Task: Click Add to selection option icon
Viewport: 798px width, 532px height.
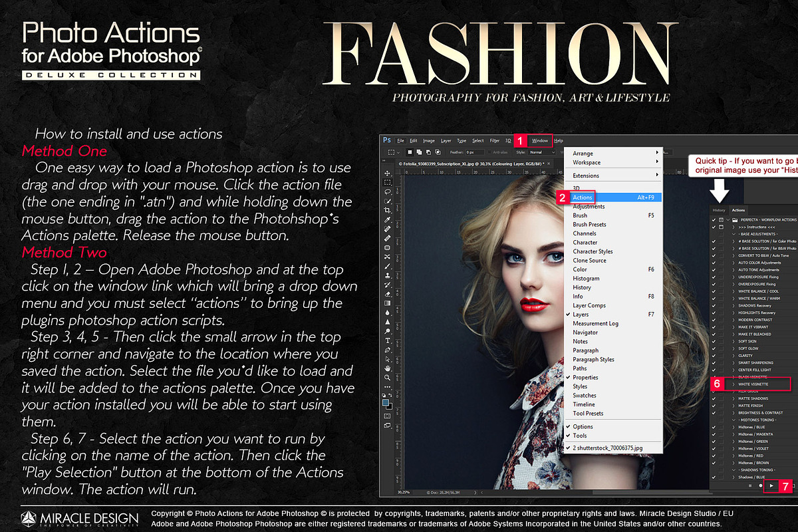Action: pos(419,152)
